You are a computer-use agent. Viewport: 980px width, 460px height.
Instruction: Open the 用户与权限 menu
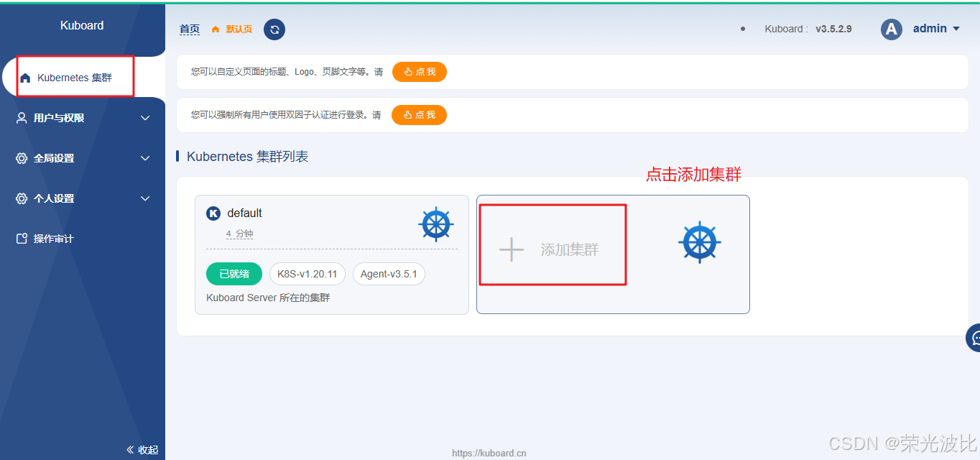pyautogui.click(x=83, y=118)
